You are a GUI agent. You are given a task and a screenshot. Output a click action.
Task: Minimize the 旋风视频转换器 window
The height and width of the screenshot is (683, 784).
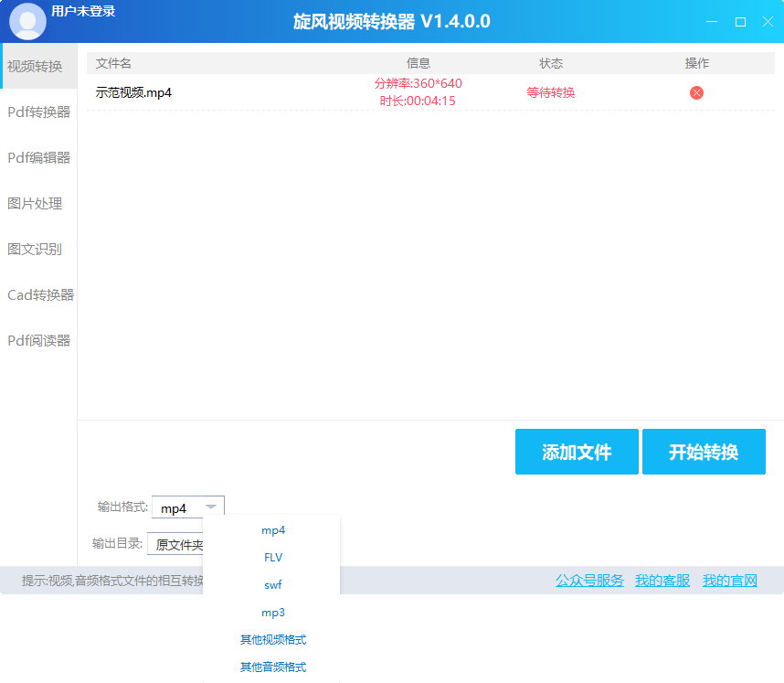click(x=712, y=22)
